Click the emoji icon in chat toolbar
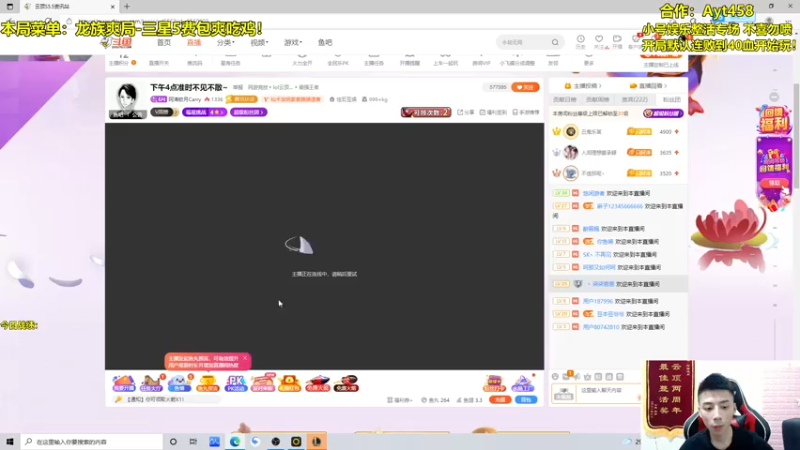 [x=555, y=377]
